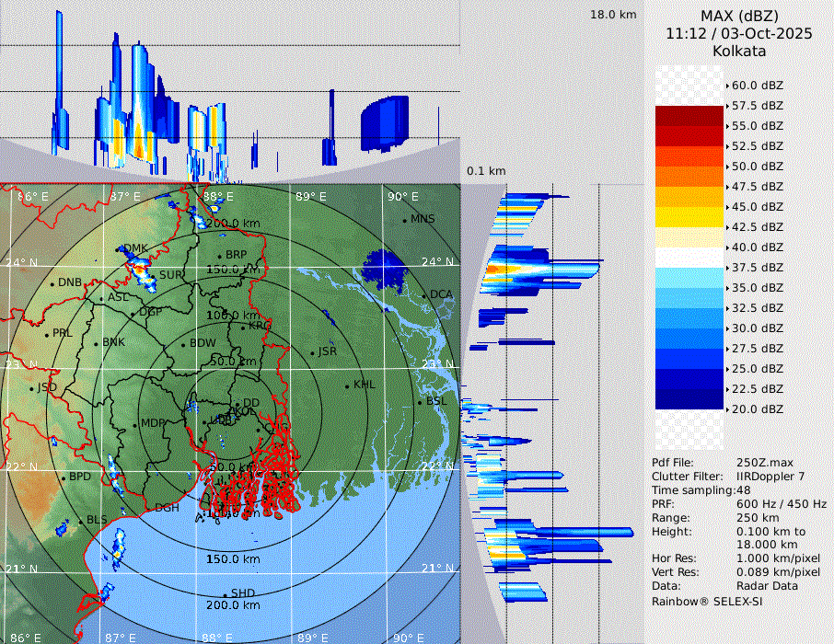This screenshot has height=644, width=834.
Task: Select the BSL station marker
Action: click(420, 402)
